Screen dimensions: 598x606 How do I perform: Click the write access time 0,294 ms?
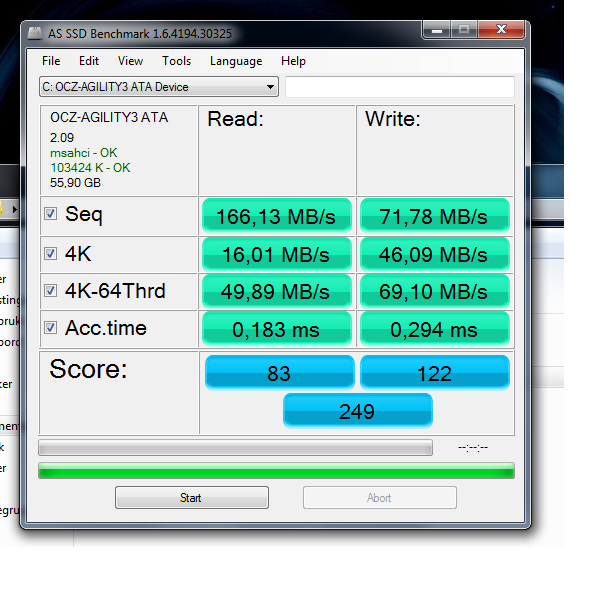pos(434,329)
